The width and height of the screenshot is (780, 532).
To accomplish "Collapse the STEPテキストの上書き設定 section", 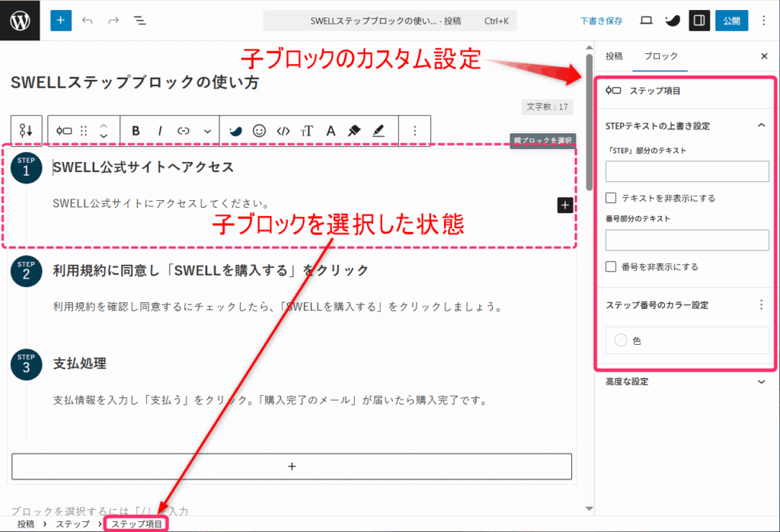I will click(x=760, y=126).
